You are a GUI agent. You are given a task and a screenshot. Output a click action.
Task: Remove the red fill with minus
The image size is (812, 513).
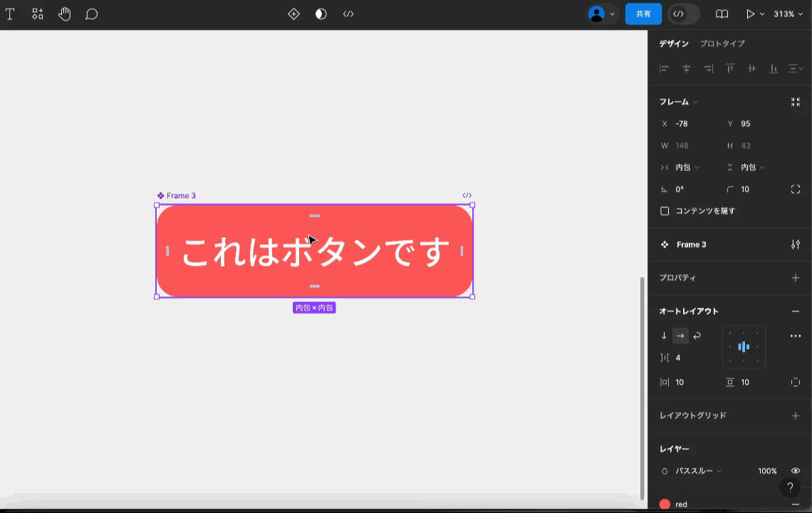coord(796,504)
